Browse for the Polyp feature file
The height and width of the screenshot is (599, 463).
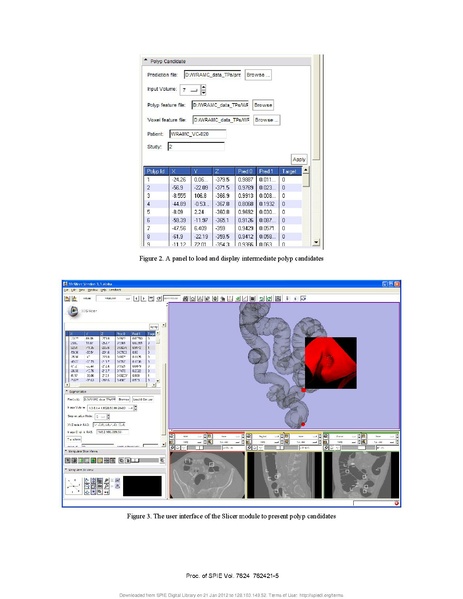point(263,105)
